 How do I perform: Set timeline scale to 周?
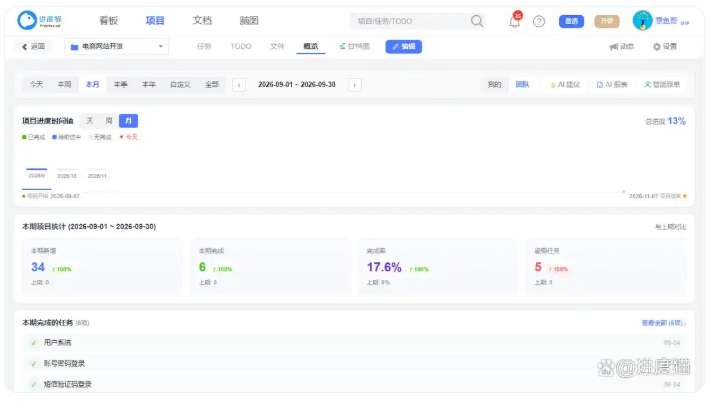point(109,121)
